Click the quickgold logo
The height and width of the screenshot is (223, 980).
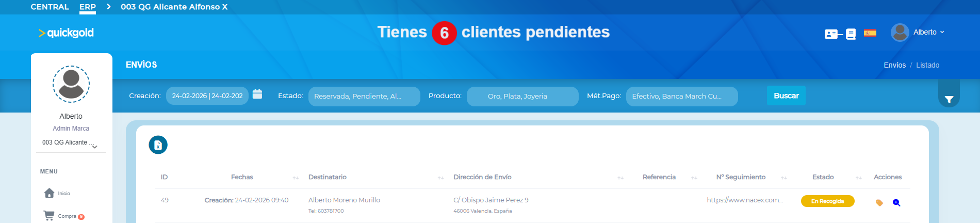pos(66,33)
